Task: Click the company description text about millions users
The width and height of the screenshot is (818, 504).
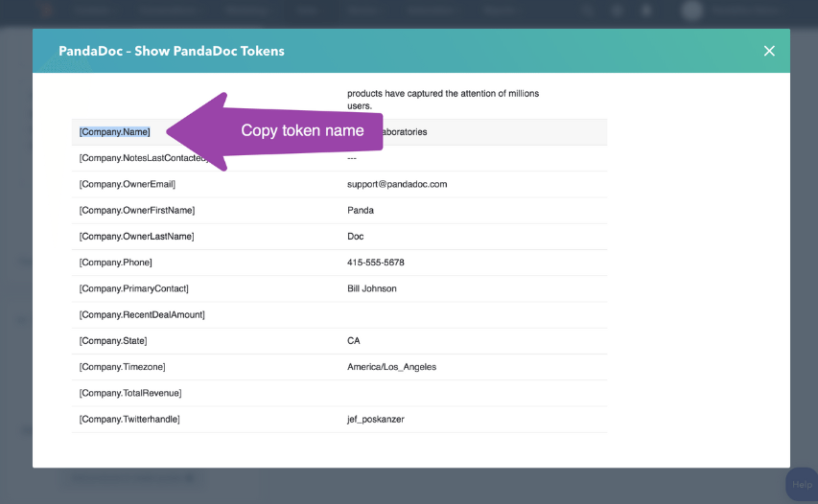Action: (x=443, y=99)
